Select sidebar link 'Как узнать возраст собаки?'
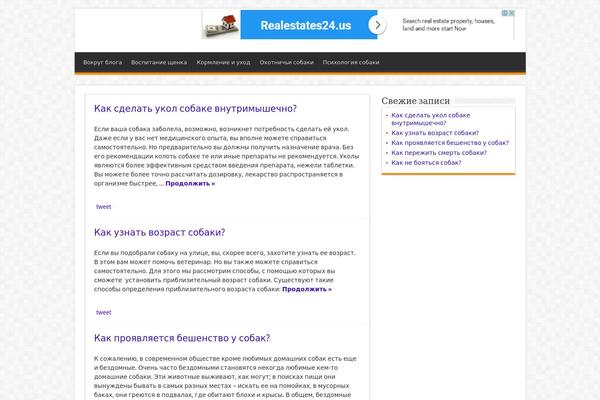This screenshot has width=600, height=400. [435, 133]
